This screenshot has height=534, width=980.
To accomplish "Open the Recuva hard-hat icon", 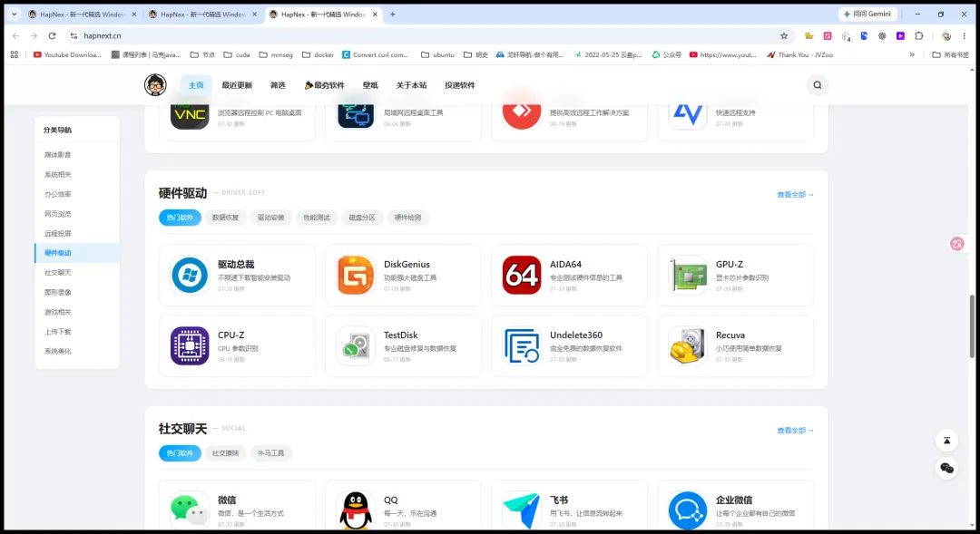I will (x=688, y=345).
